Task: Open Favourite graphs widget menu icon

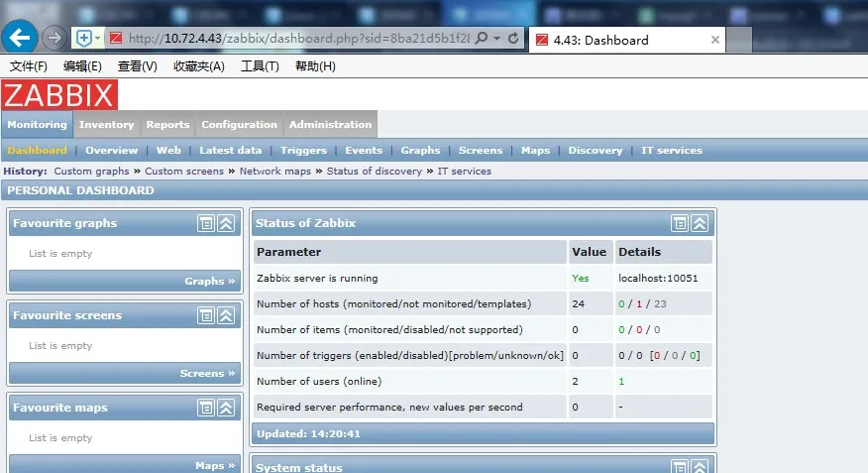Action: pos(206,223)
